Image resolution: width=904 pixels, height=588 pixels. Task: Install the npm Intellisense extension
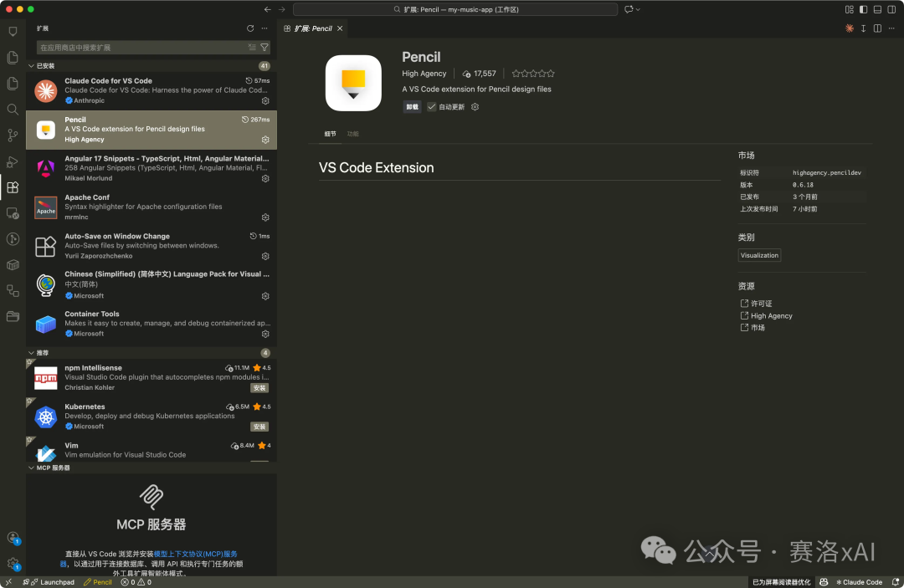(x=259, y=388)
